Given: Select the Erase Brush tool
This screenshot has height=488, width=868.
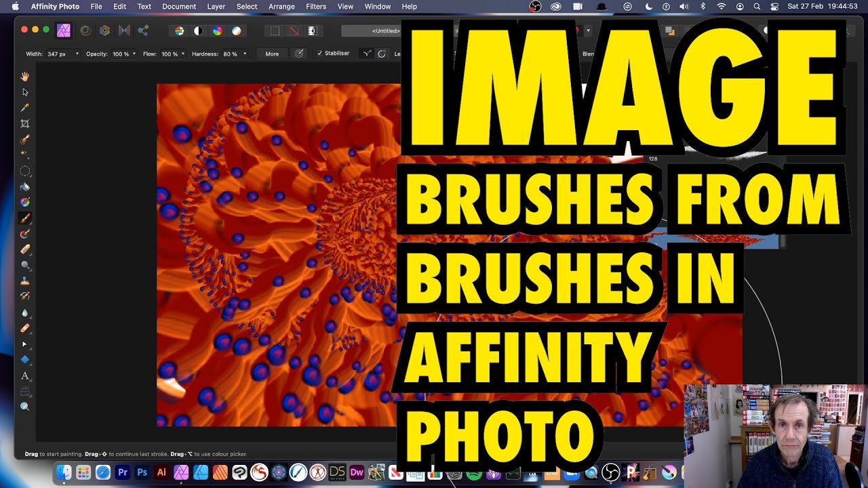Looking at the screenshot, I should 25,249.
